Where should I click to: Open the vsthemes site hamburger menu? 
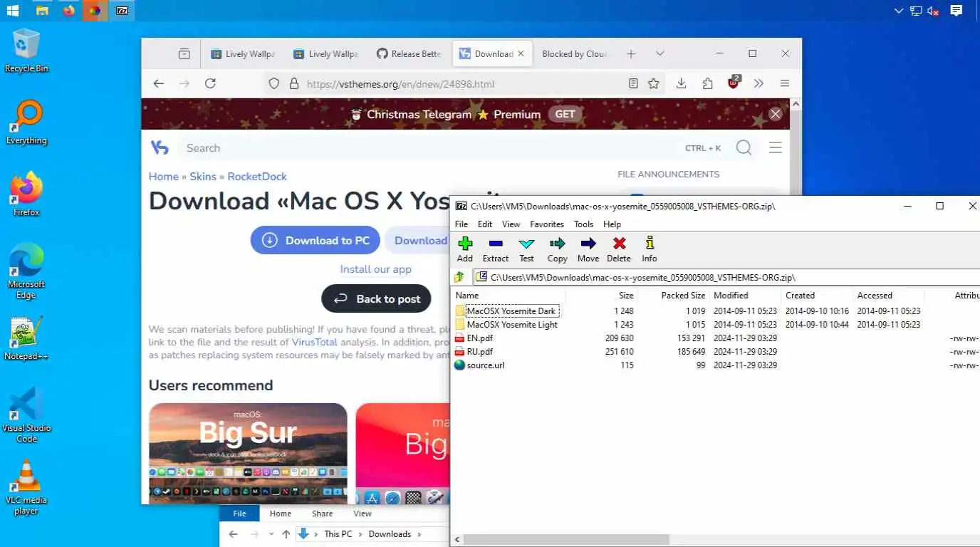click(776, 147)
